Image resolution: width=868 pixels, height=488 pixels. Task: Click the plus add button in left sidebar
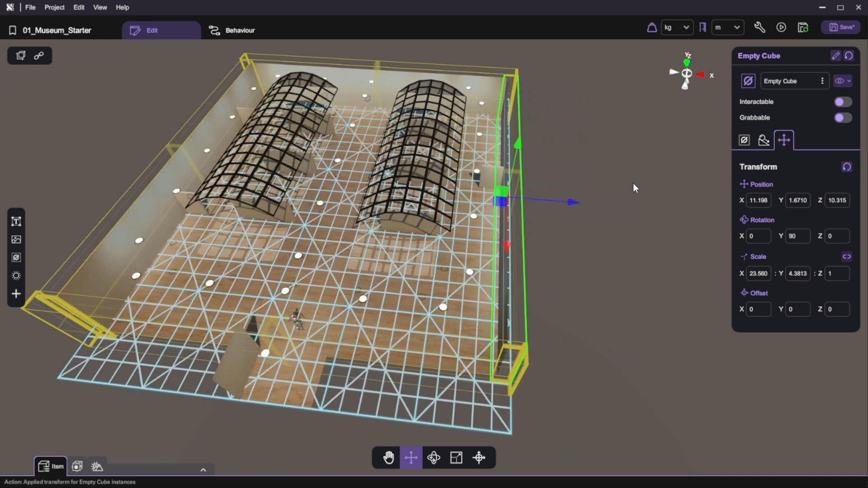pyautogui.click(x=16, y=294)
